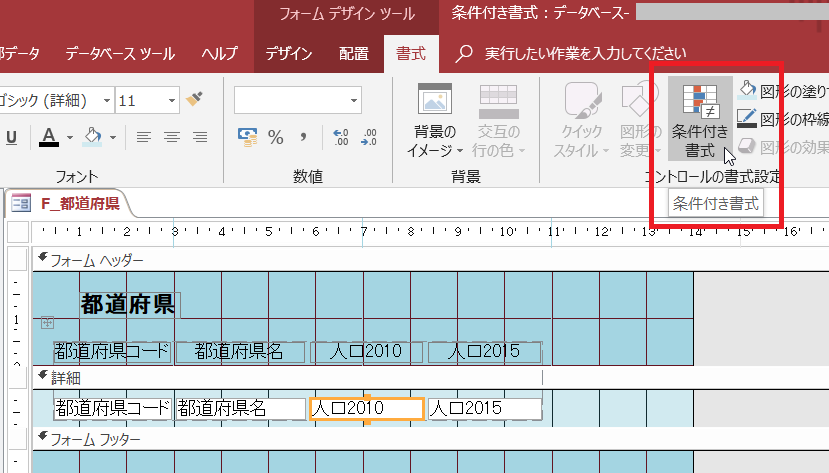Switch to the Design (デザイン) tab
829x473 pixels.
click(289, 53)
